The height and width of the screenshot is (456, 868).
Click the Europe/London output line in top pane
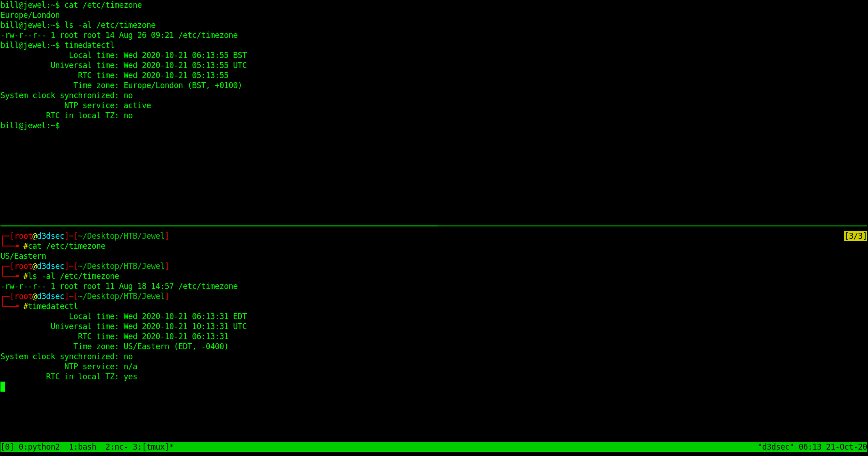pyautogui.click(x=30, y=15)
